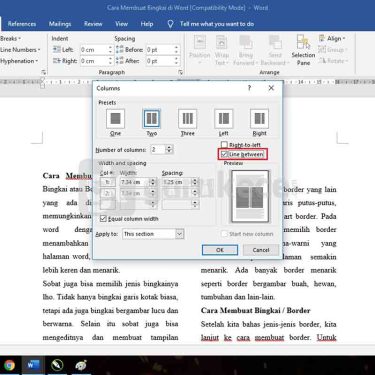375x375 pixels.
Task: Confirm with the OK button
Action: tap(220, 250)
